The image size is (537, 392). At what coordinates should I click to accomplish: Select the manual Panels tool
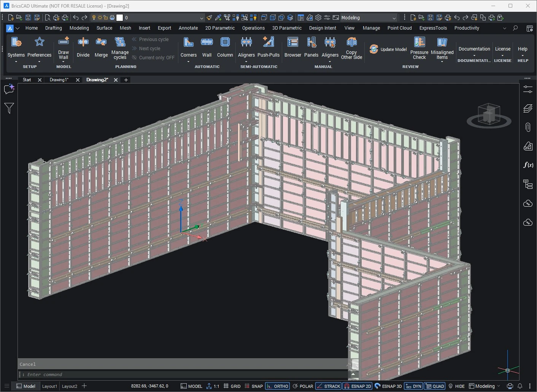pos(311,47)
